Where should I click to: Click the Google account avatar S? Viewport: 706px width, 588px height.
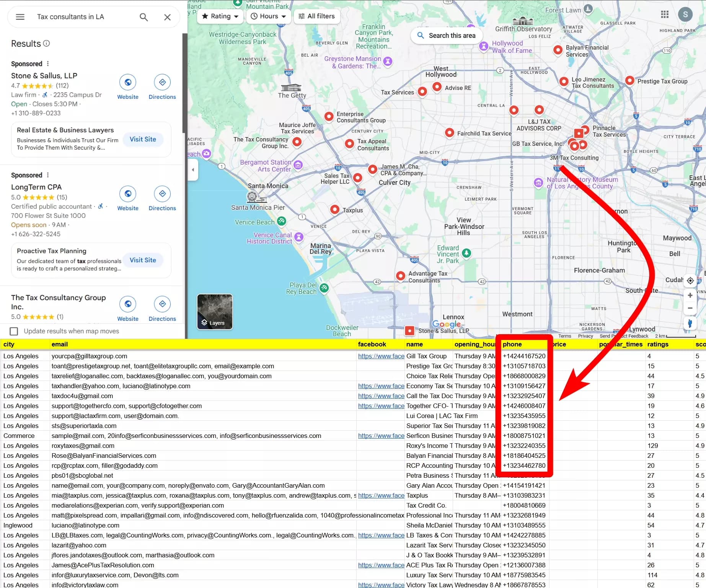coord(685,14)
